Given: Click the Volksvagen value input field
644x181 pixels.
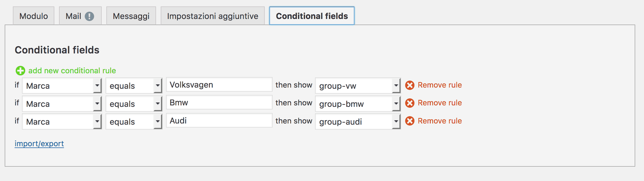Looking at the screenshot, I should [x=219, y=85].
